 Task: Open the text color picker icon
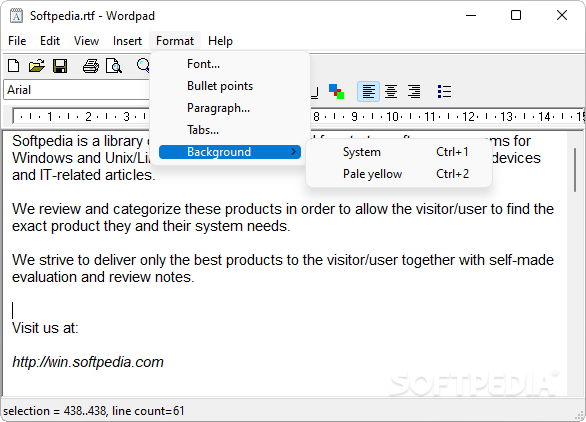coord(336,92)
